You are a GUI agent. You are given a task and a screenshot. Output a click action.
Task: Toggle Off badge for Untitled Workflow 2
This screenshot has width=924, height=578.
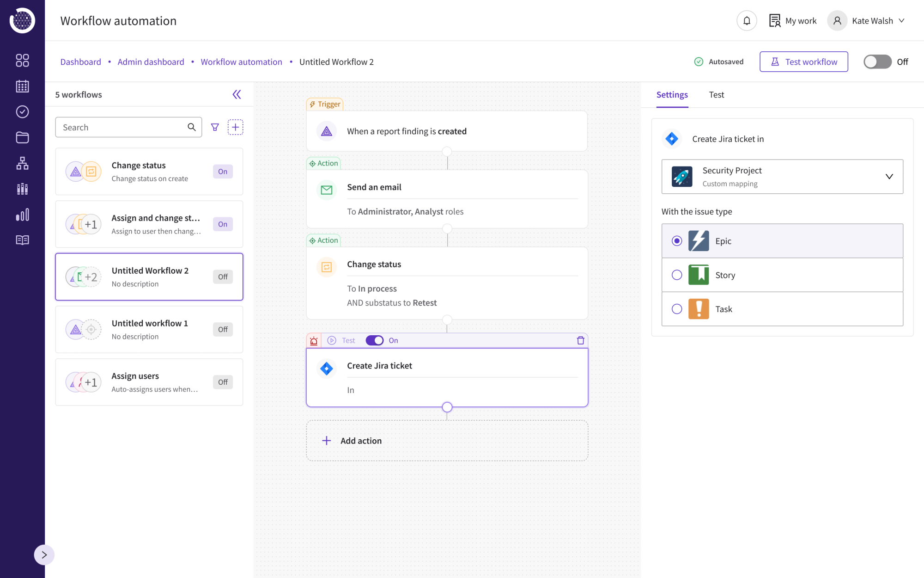click(x=223, y=277)
